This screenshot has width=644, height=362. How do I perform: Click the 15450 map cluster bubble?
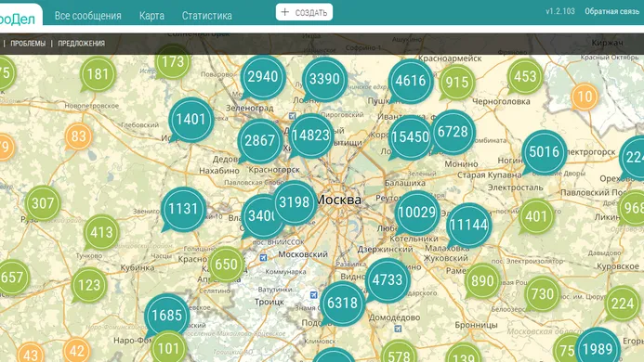point(410,137)
